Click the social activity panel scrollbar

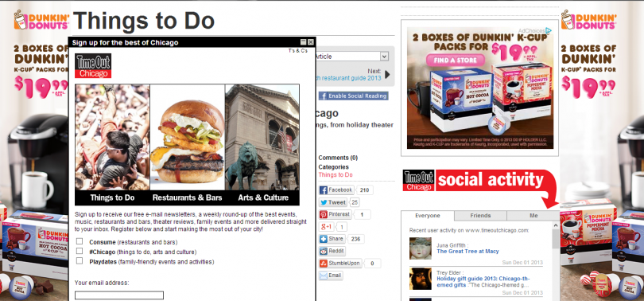[x=556, y=239]
